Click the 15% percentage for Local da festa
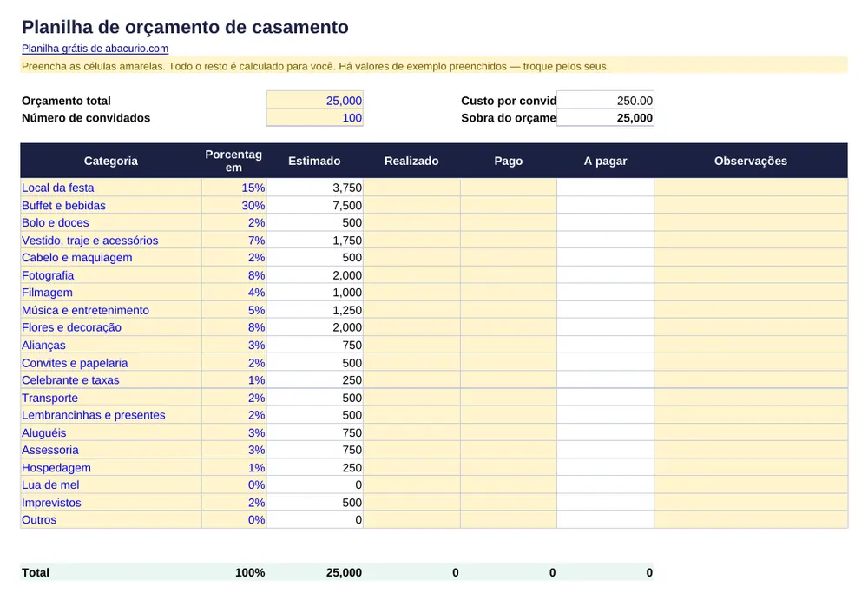868x600 pixels. coord(233,188)
